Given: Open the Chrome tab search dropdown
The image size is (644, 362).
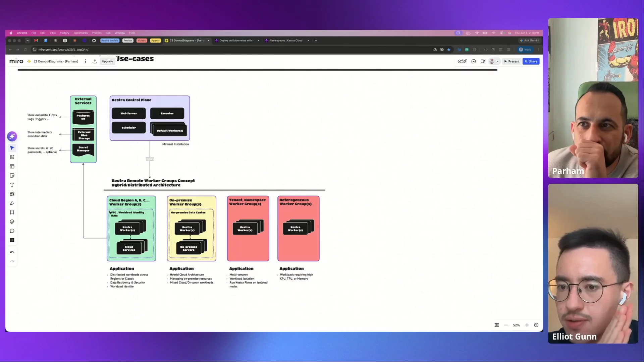Looking at the screenshot, I should point(28,41).
